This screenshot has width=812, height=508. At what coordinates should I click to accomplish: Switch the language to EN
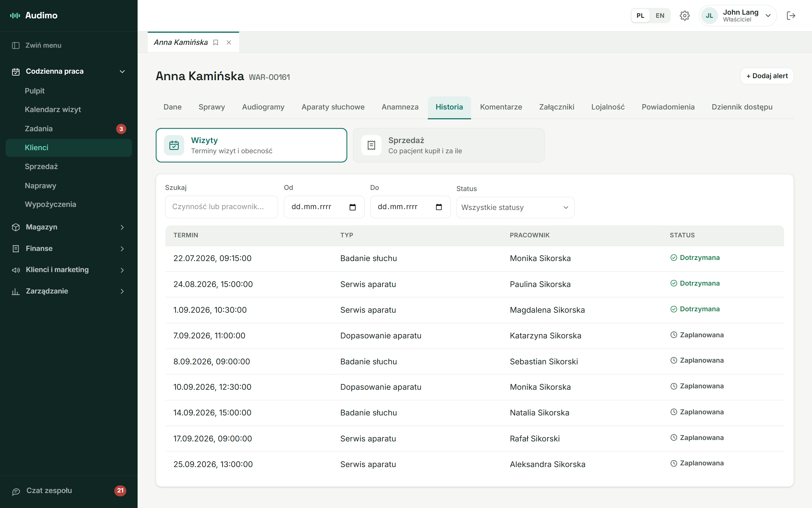pyautogui.click(x=660, y=16)
